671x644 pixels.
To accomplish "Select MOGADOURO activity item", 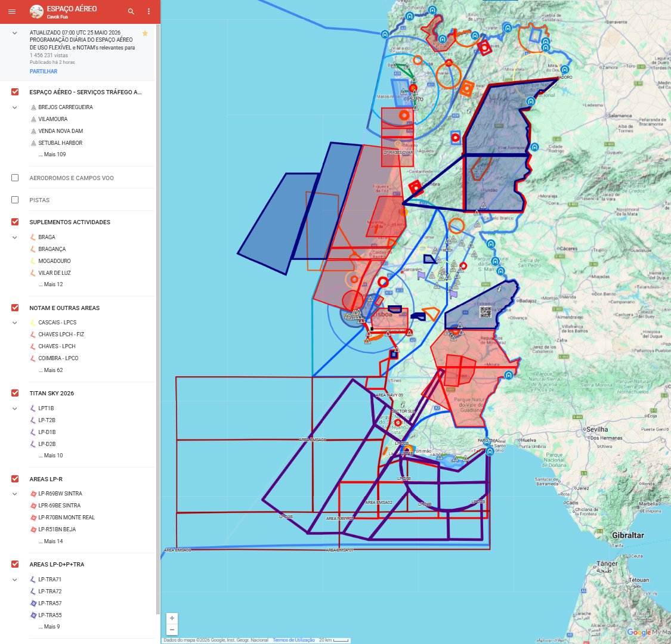I will pyautogui.click(x=54, y=261).
